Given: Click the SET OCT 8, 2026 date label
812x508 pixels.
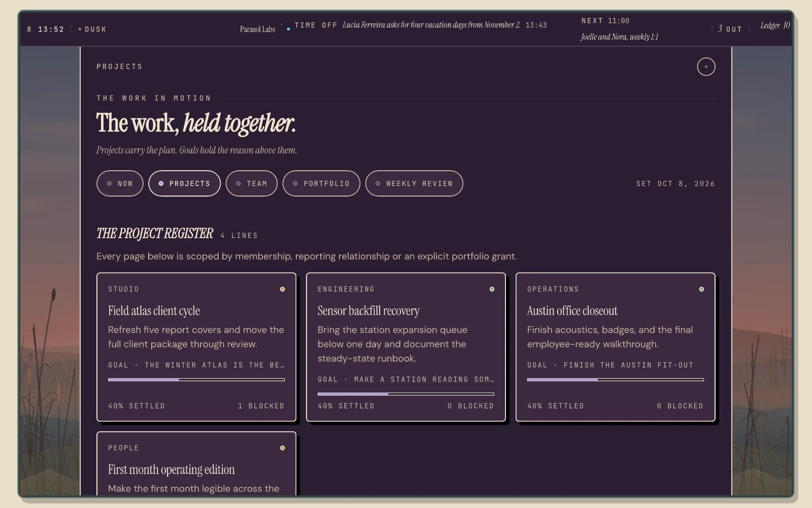Looking at the screenshot, I should coord(675,183).
